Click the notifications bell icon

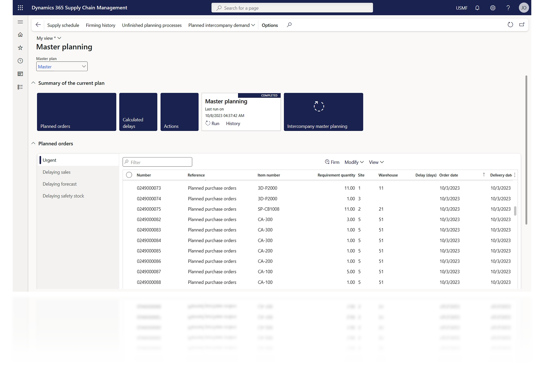point(477,8)
